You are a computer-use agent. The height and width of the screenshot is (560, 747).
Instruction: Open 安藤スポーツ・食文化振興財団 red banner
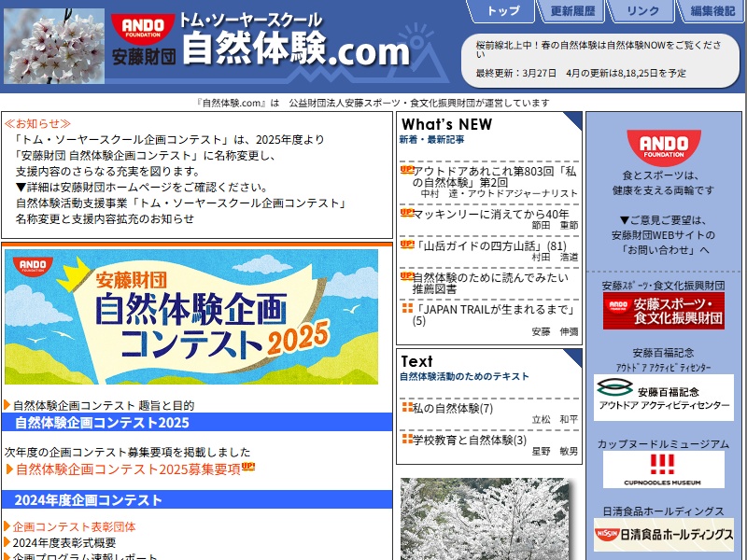[x=664, y=311]
